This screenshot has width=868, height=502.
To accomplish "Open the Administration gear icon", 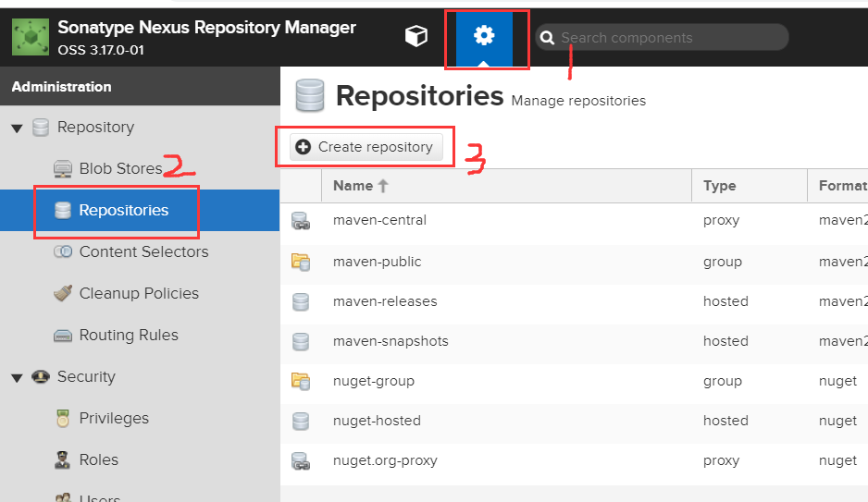I will pyautogui.click(x=484, y=36).
